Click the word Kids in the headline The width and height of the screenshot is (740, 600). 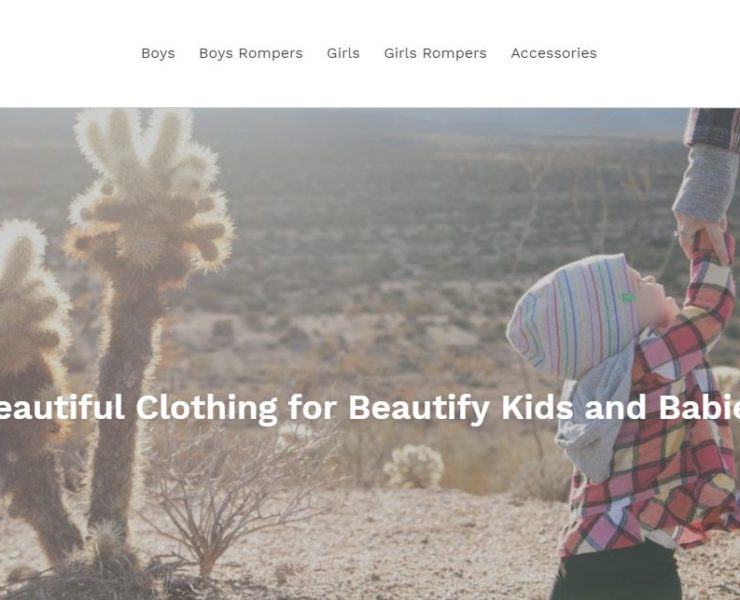click(538, 407)
